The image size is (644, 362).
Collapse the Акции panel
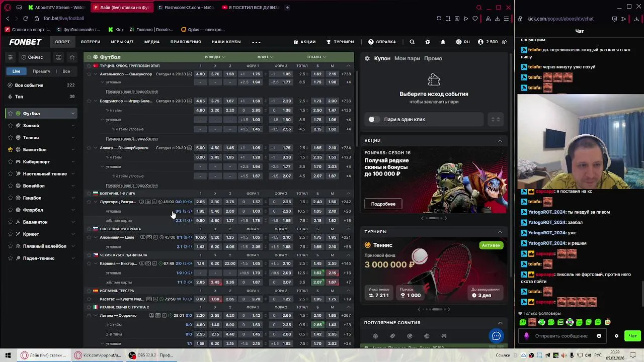pos(500,141)
